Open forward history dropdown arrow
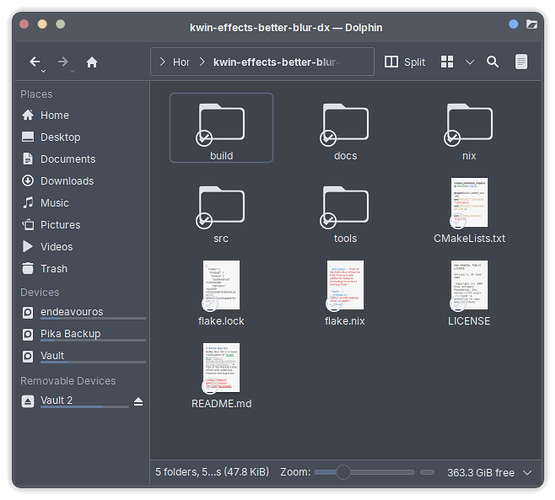 (x=72, y=71)
